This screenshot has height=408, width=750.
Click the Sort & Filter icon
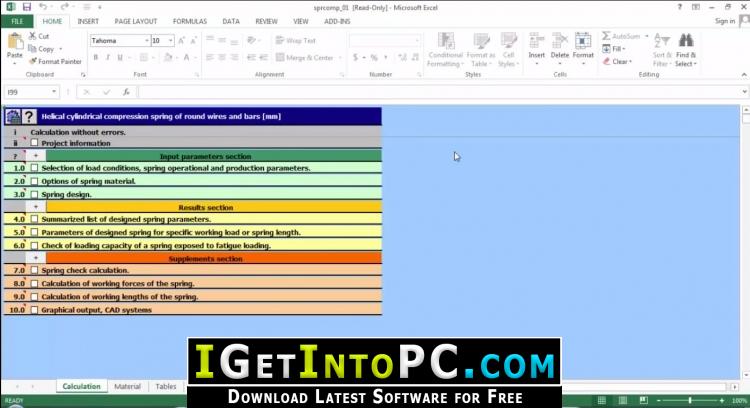(x=662, y=41)
